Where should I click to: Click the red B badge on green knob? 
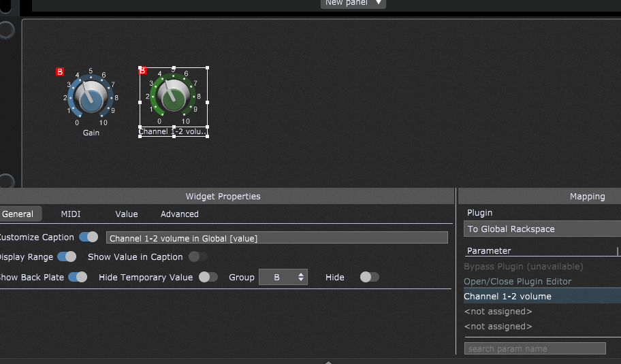[x=142, y=70]
